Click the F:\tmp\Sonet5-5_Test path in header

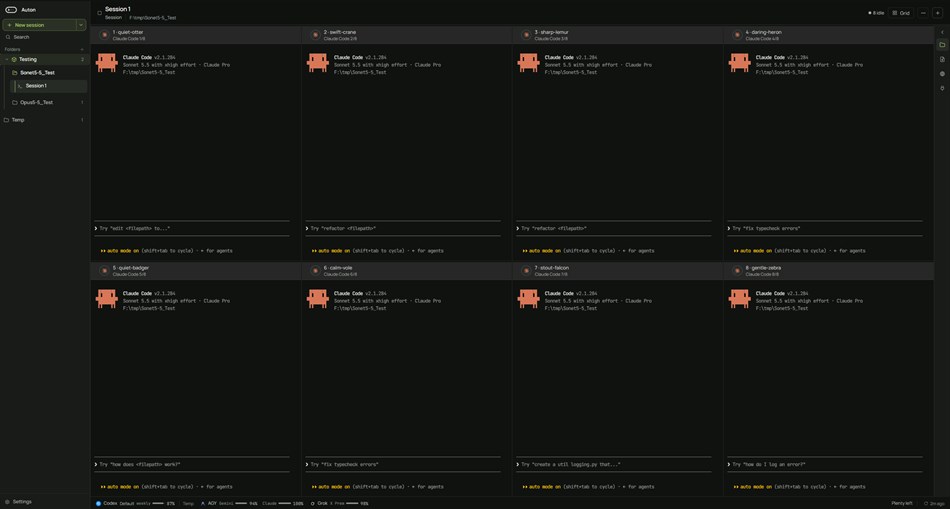pos(153,18)
